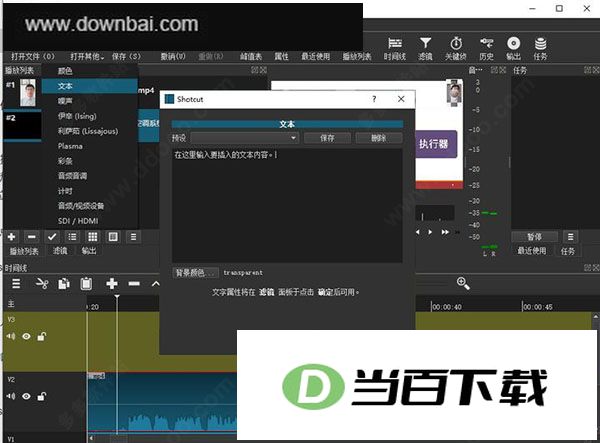The image size is (600, 443).
Task: Click the text content input area
Action: [x=287, y=205]
